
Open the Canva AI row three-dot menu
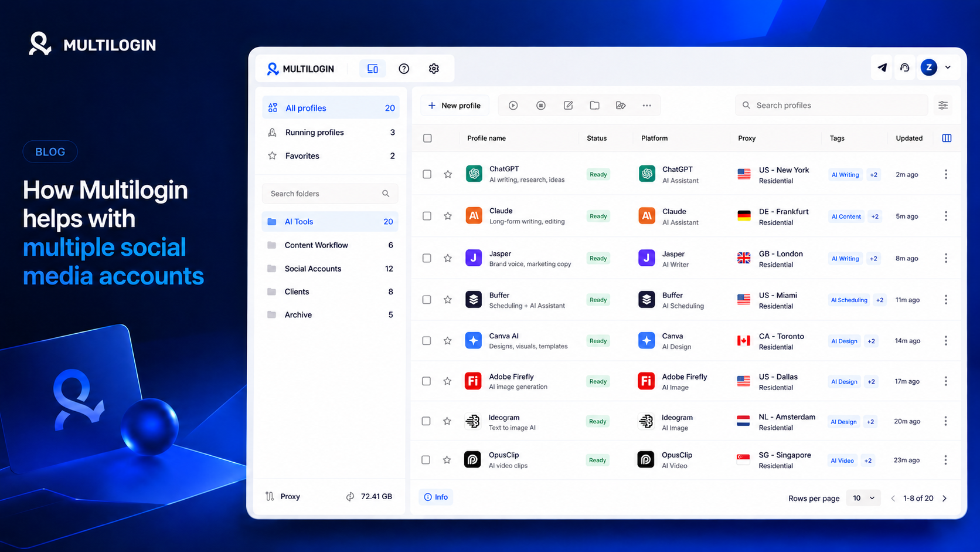click(946, 341)
